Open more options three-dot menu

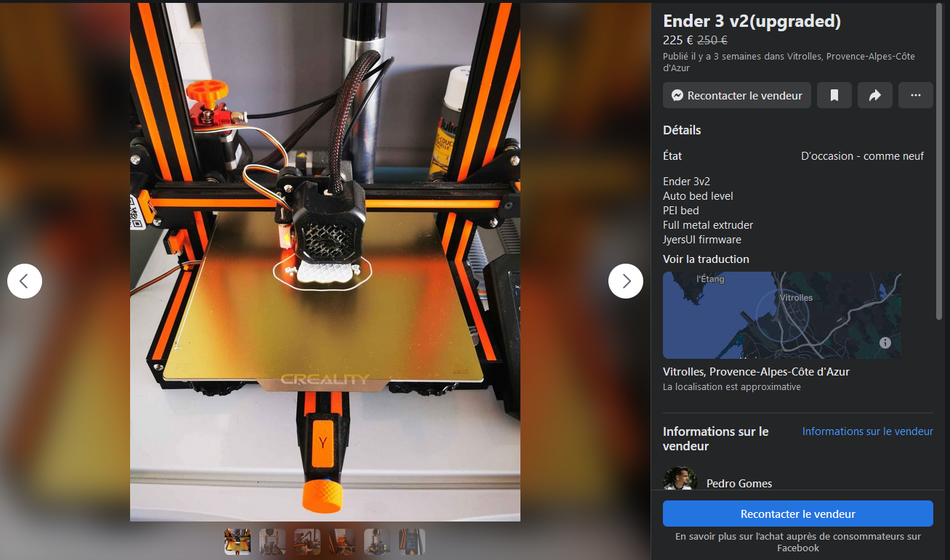[916, 95]
